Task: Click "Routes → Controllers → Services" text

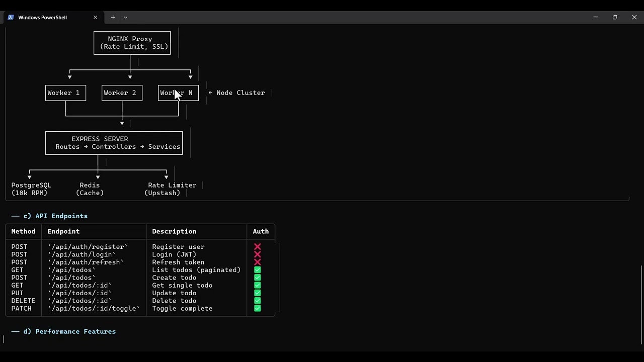Action: 118,147
